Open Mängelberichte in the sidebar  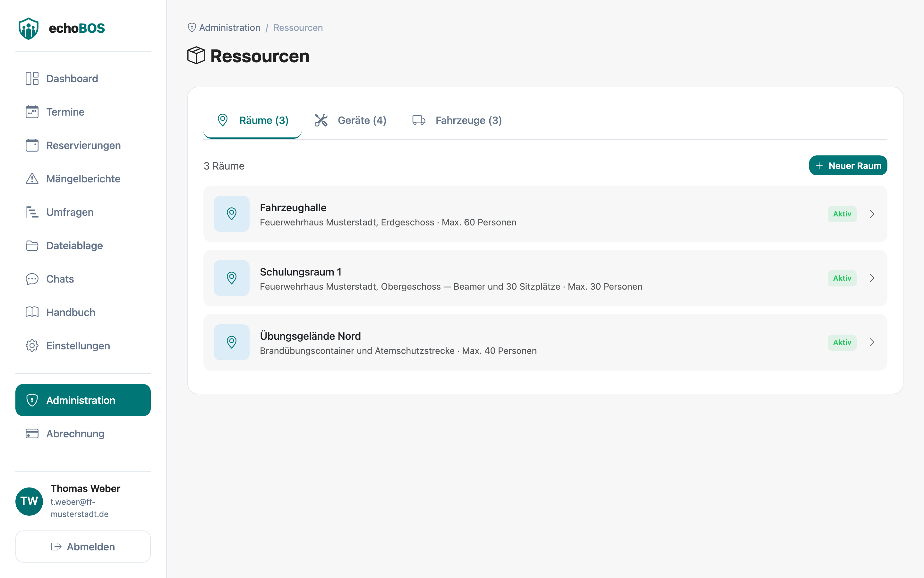pyautogui.click(x=83, y=179)
